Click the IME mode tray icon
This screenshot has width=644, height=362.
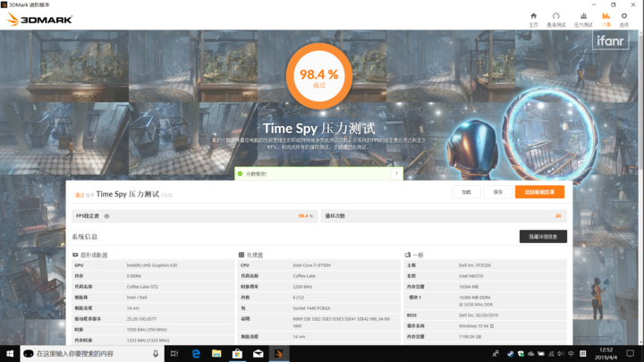point(583,353)
